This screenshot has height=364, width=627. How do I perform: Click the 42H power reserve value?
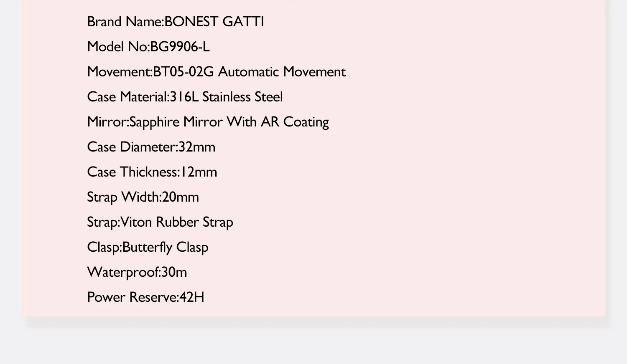192,297
